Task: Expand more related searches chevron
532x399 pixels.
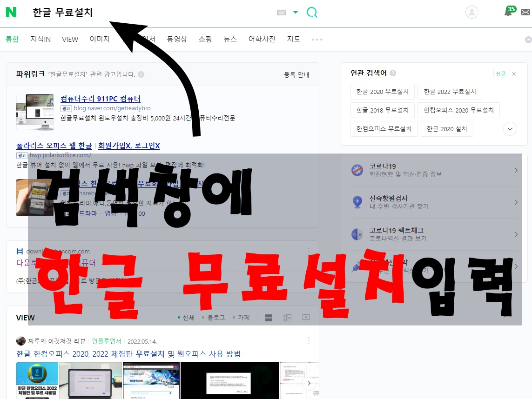Action: coord(510,129)
